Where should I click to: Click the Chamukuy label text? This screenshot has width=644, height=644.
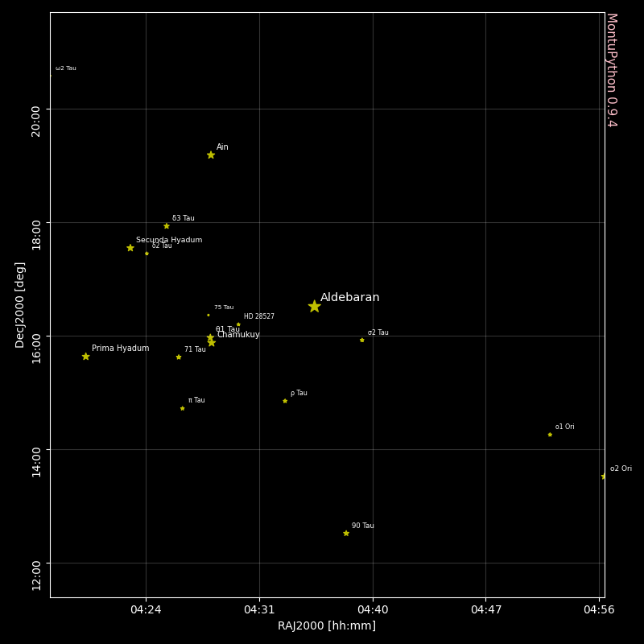click(238, 335)
